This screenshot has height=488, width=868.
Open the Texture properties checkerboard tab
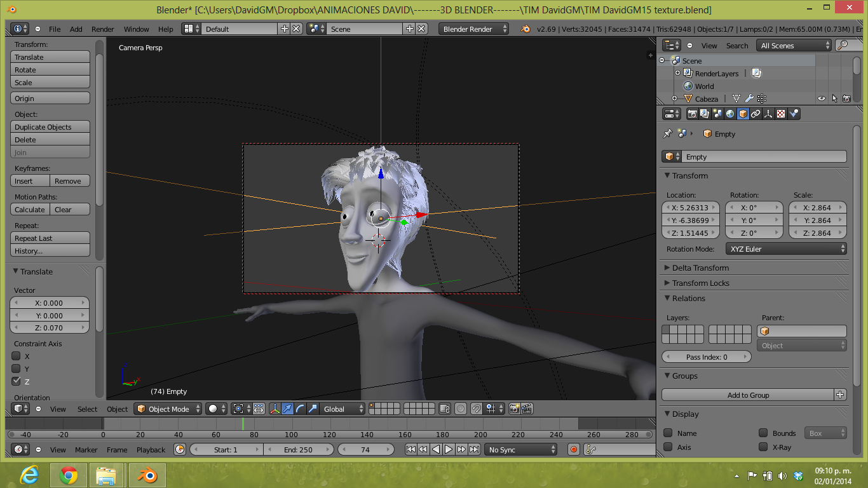click(x=781, y=114)
